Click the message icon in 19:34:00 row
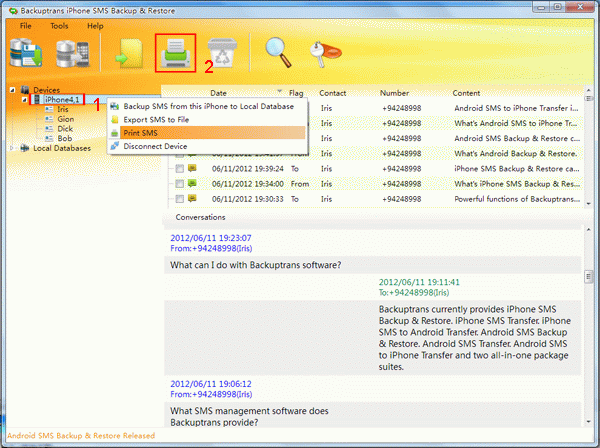600x448 pixels. coord(192,183)
